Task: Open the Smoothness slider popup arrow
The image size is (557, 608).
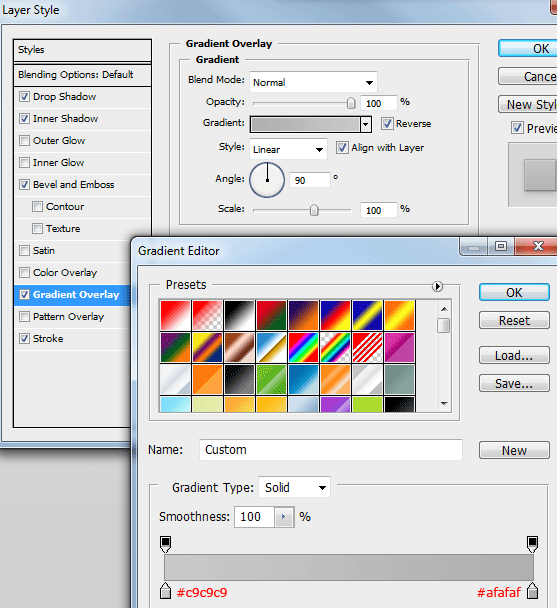Action: [284, 517]
